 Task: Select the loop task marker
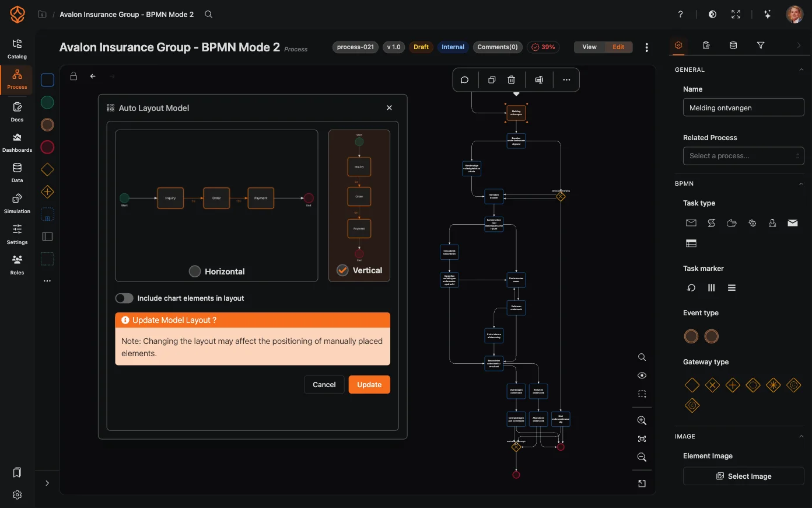tap(691, 288)
